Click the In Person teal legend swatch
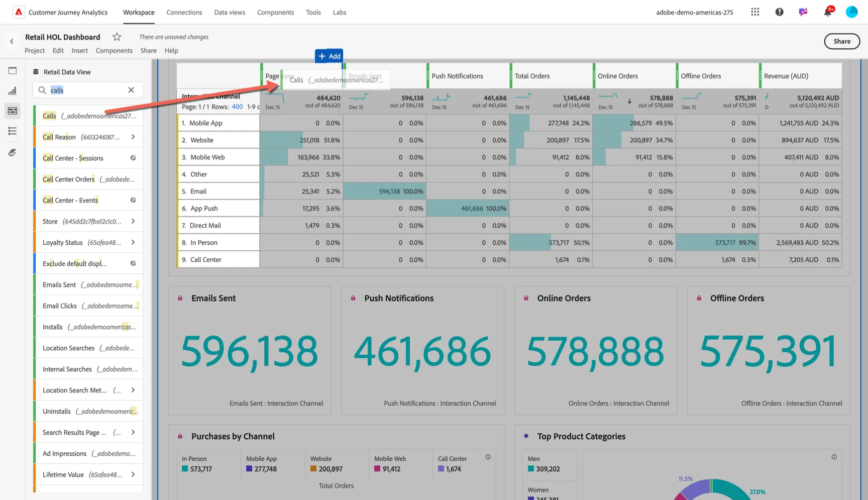Viewport: 868px width, 500px height. [x=185, y=469]
